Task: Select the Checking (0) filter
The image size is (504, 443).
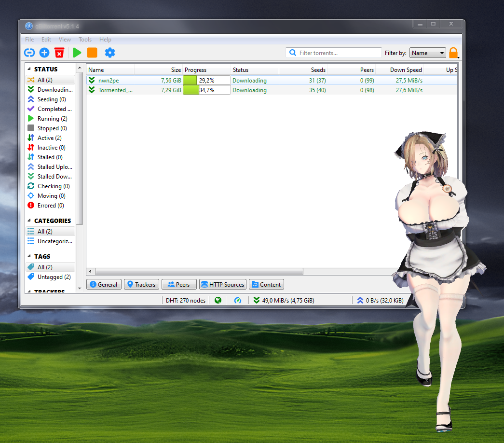Action: point(51,186)
